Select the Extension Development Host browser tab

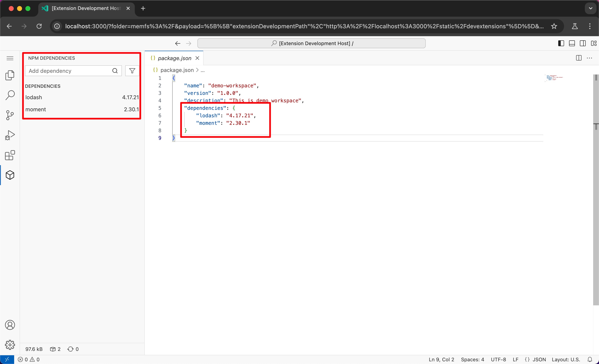[x=87, y=9]
